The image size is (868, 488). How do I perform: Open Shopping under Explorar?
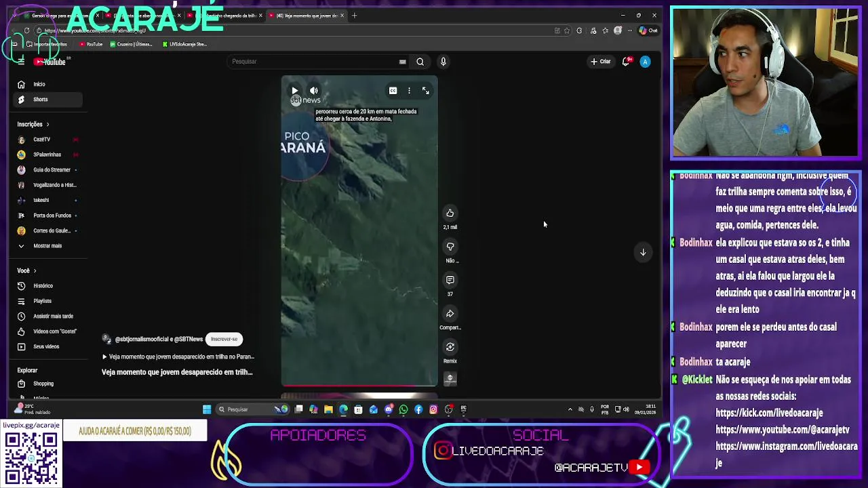[43, 384]
